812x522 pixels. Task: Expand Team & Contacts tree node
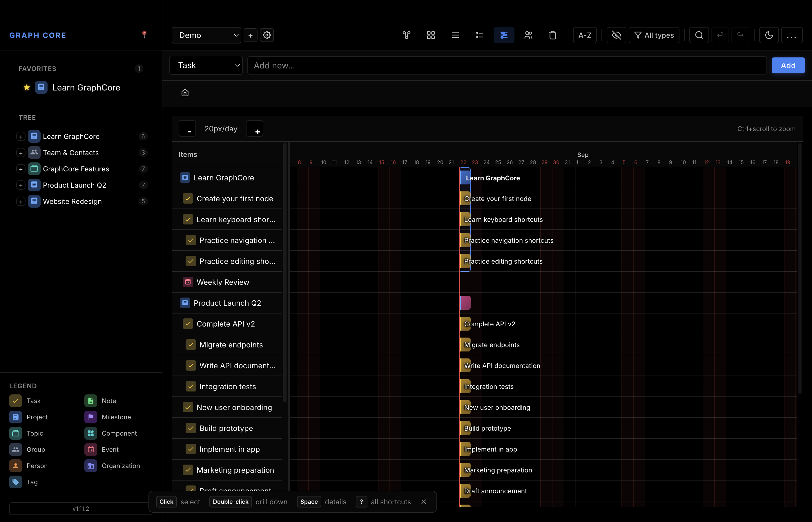pos(21,153)
